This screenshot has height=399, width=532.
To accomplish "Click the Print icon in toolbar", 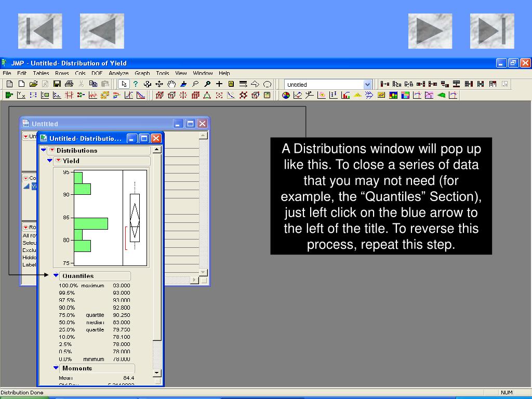I will tap(69, 84).
